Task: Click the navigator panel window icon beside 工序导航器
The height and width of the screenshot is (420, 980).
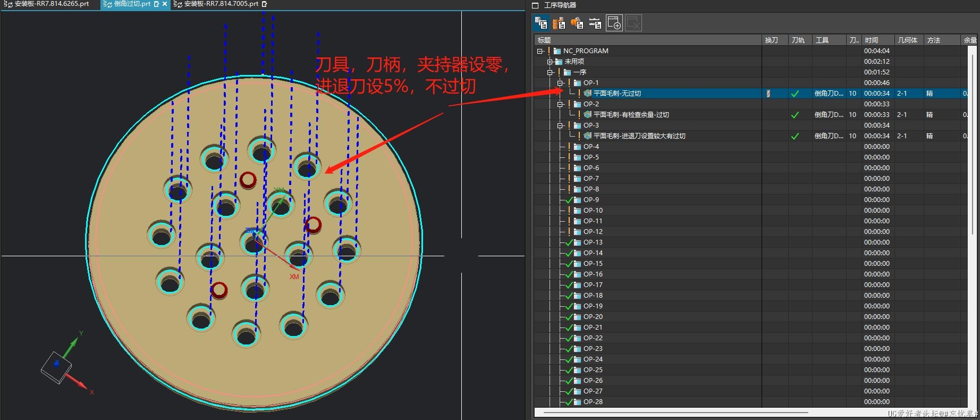Action: [x=536, y=5]
